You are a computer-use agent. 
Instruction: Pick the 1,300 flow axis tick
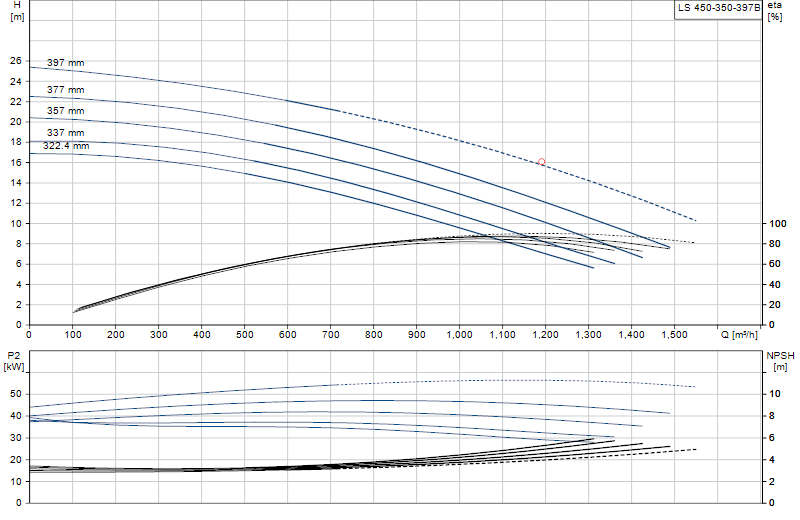point(588,335)
